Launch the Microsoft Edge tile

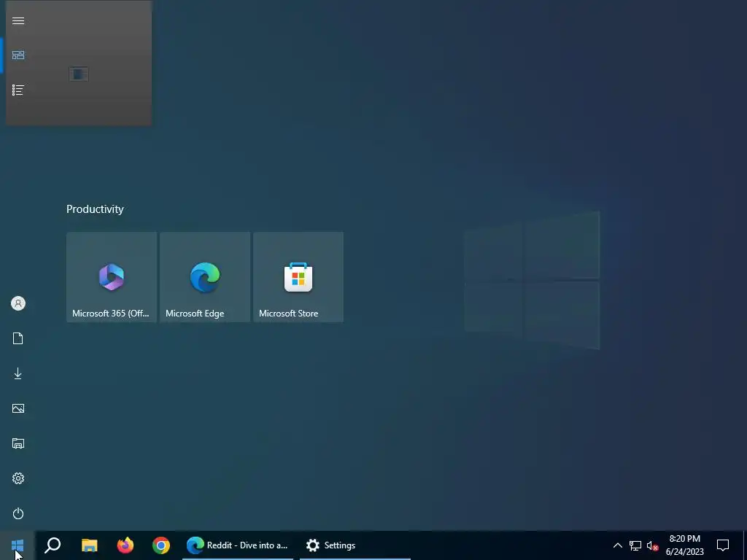pos(205,277)
